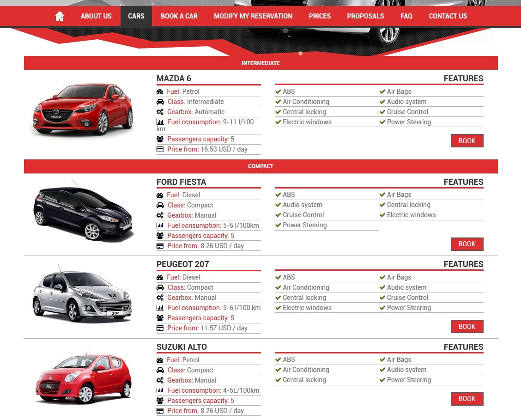This screenshot has width=521, height=420.
Task: Click the Mazda 6 ABS checkmark
Action: pos(278,91)
